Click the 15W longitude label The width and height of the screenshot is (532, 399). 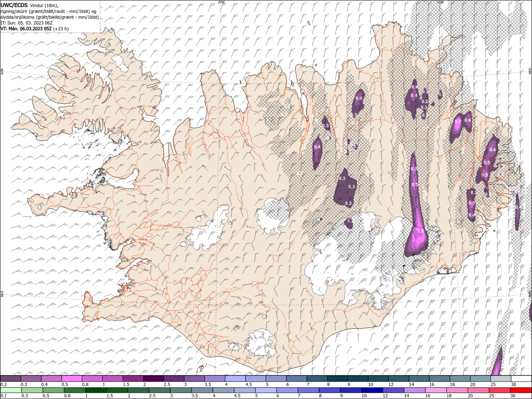[441, 2]
